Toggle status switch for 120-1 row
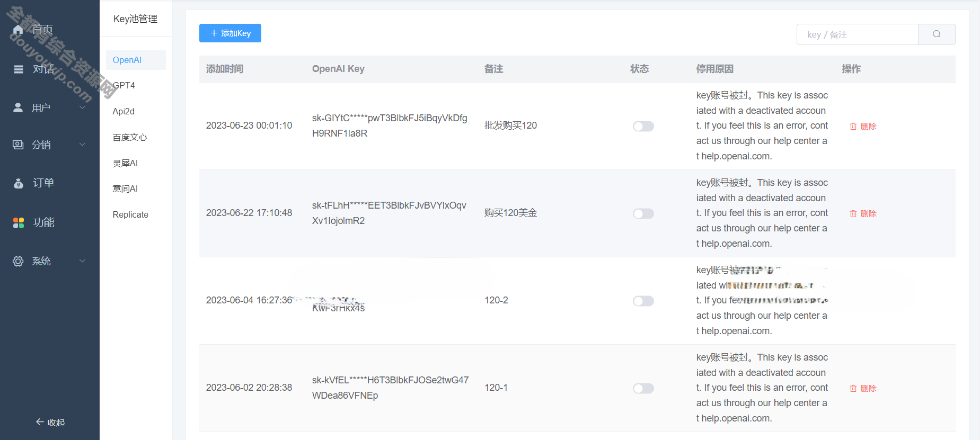This screenshot has height=440, width=980. (x=643, y=388)
